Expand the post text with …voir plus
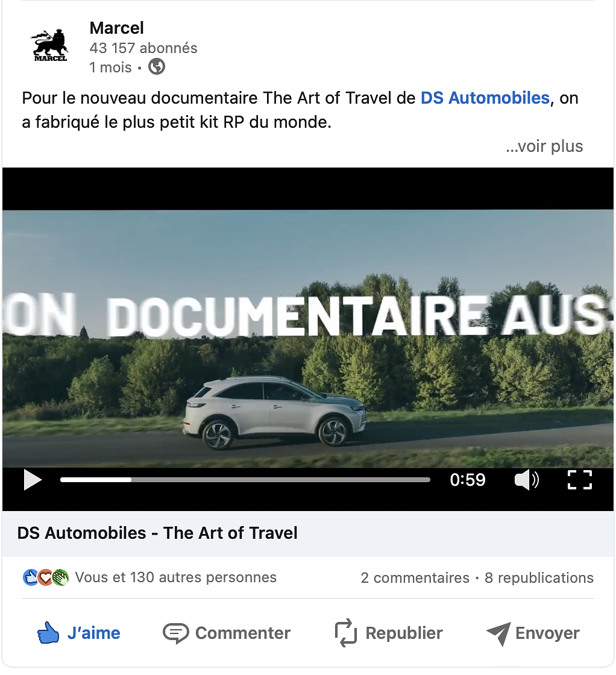This screenshot has width=616, height=675. pyautogui.click(x=544, y=146)
